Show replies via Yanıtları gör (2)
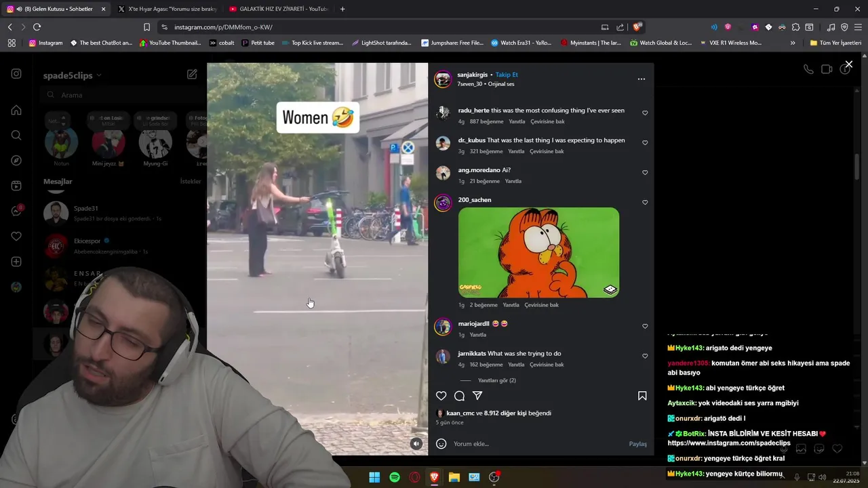Screen dimensions: 868x488 point(497,381)
